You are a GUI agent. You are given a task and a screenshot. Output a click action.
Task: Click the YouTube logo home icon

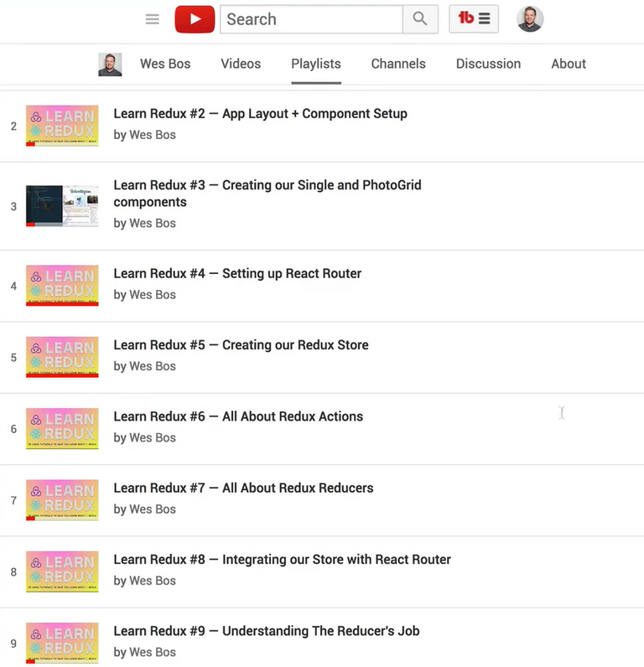195,19
